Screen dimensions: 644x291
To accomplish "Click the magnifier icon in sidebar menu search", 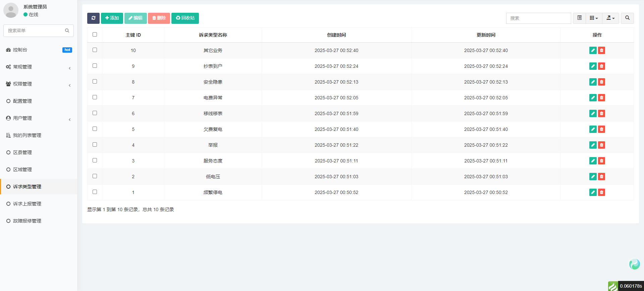I will tap(67, 31).
